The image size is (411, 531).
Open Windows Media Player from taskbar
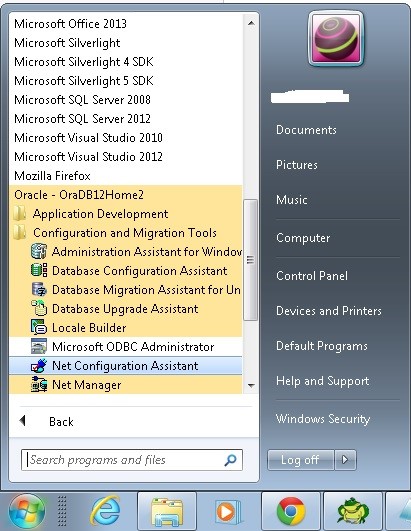pyautogui.click(x=229, y=511)
